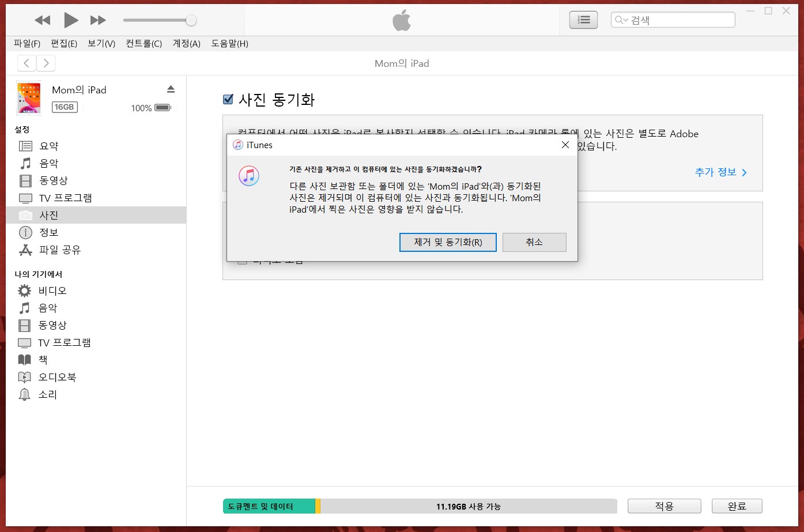Select 동영상 film icon under 설정
The width and height of the screenshot is (804, 532).
(25, 180)
